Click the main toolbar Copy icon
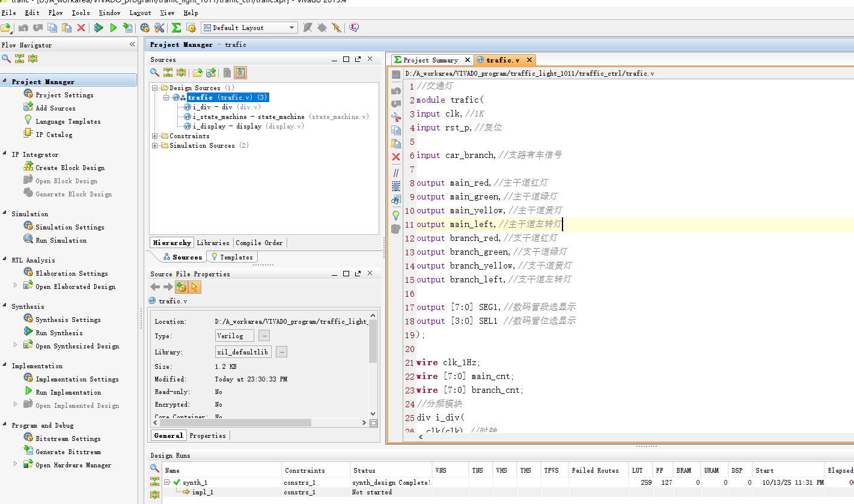This screenshot has width=854, height=504. tap(53, 28)
